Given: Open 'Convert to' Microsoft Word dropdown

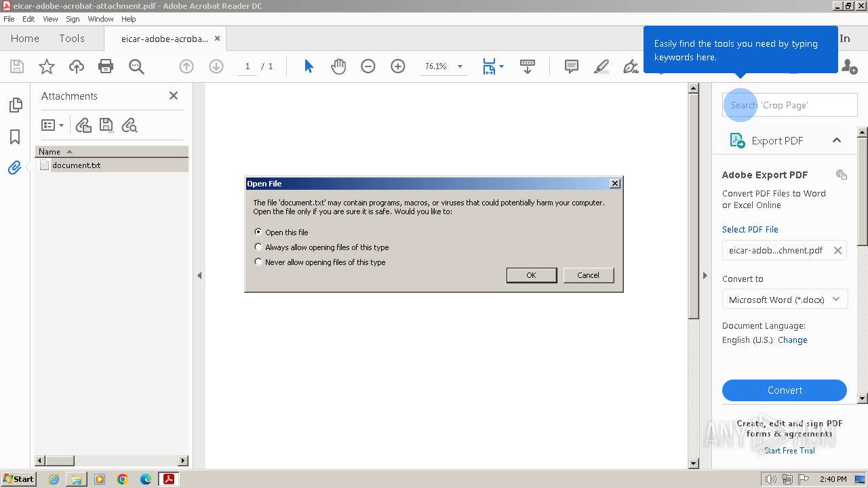Looking at the screenshot, I should point(785,300).
